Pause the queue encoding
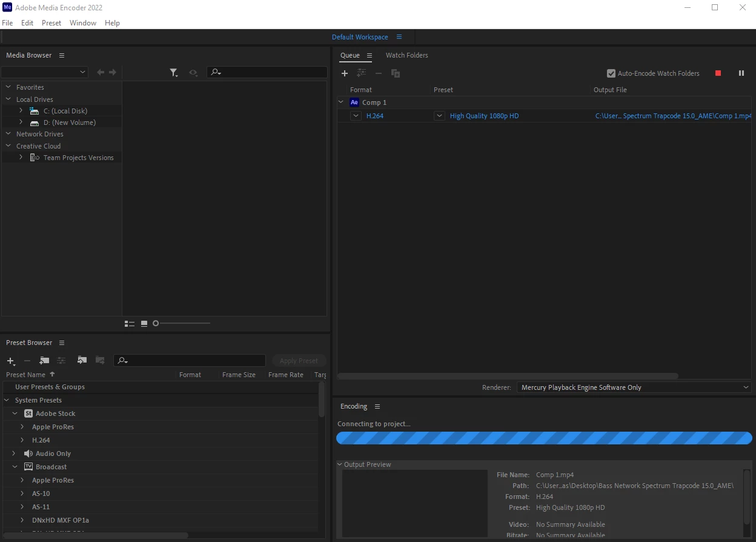 click(741, 73)
